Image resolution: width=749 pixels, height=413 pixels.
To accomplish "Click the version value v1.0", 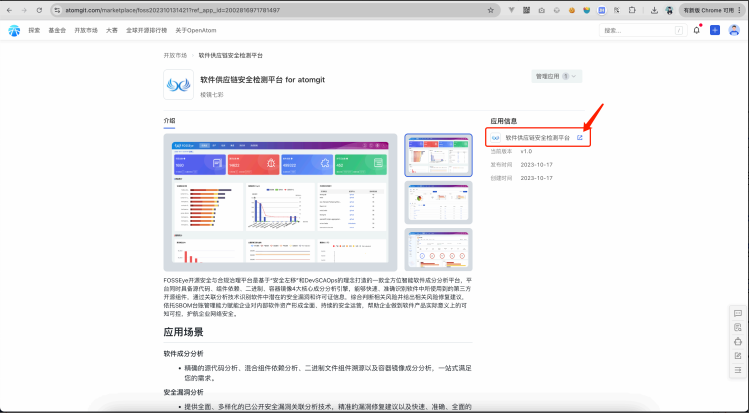I will [526, 151].
